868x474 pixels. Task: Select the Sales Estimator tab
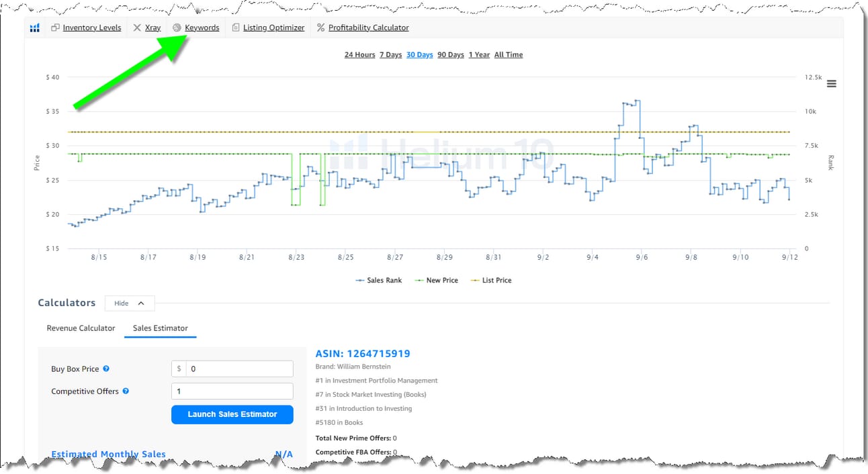click(161, 328)
